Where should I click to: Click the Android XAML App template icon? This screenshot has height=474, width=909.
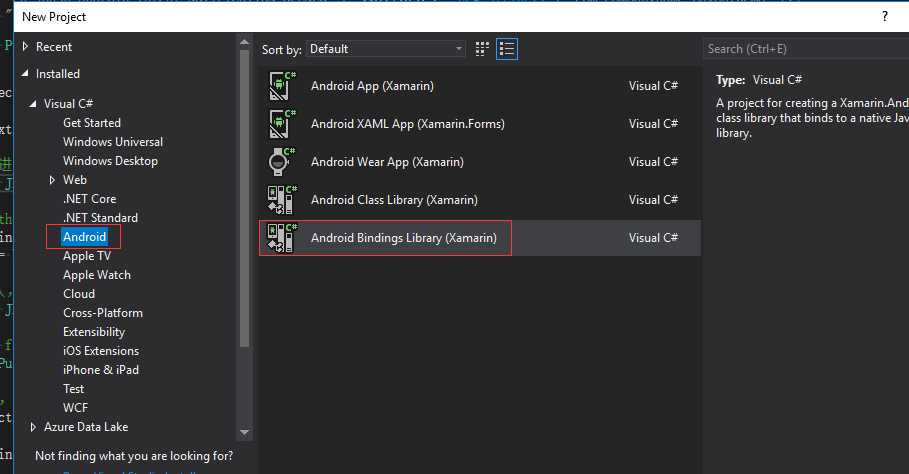282,124
